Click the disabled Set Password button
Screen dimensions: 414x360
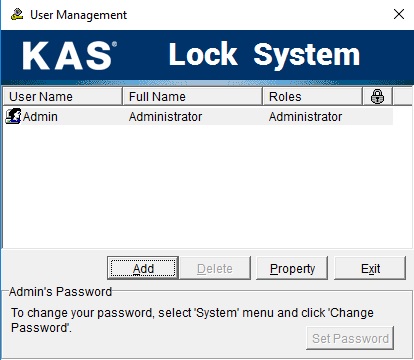click(350, 338)
